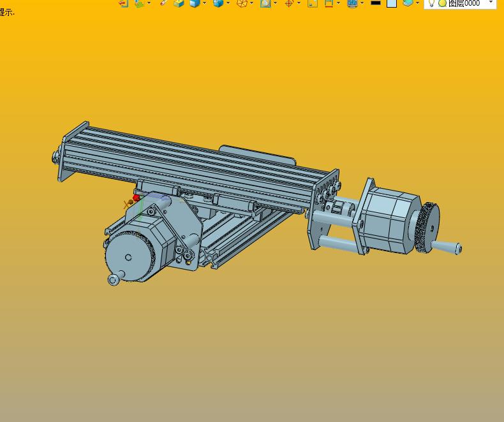Click the yellow sheet toolbar icon
Image resolution: width=504 pixels, height=422 pixels.
[313, 3]
